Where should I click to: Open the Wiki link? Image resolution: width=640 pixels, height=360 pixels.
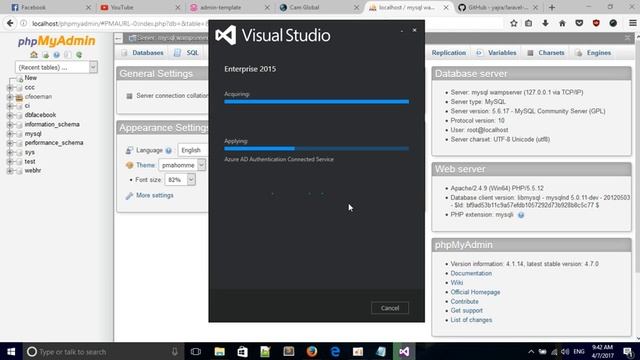[x=457, y=283]
